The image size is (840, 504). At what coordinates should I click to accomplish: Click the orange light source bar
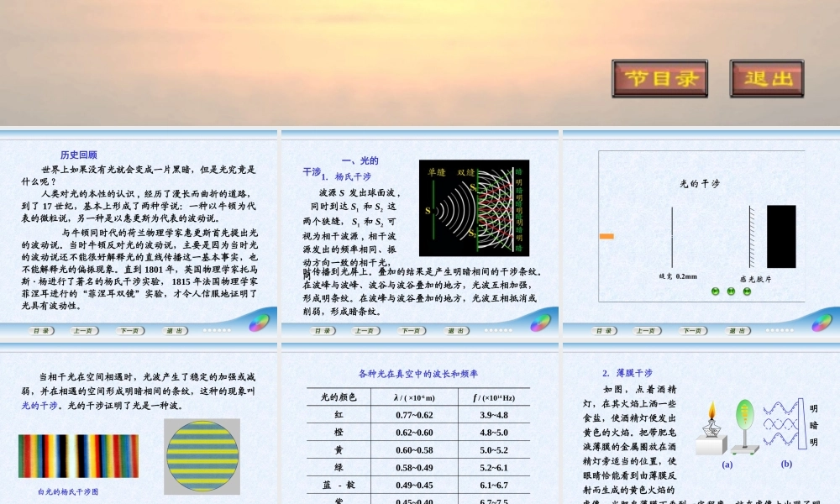point(606,236)
